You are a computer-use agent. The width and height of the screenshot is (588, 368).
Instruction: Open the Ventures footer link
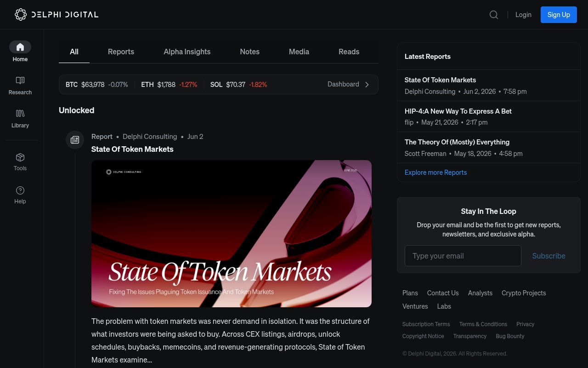415,306
